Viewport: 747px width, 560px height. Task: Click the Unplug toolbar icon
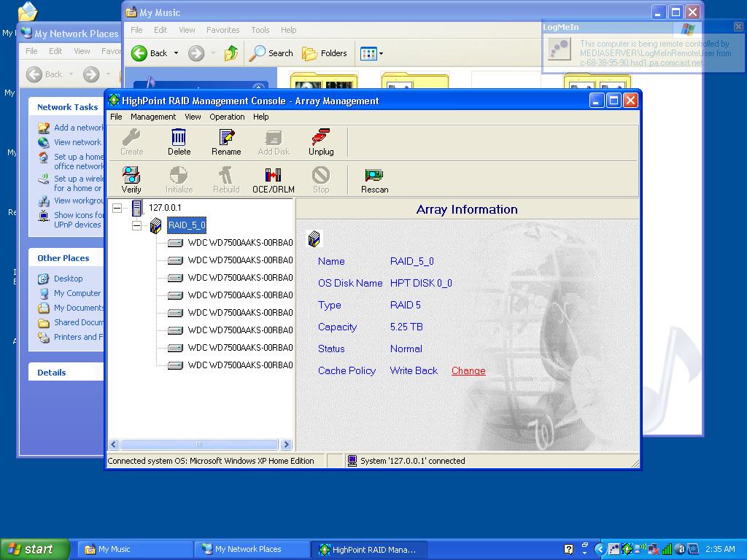click(321, 141)
